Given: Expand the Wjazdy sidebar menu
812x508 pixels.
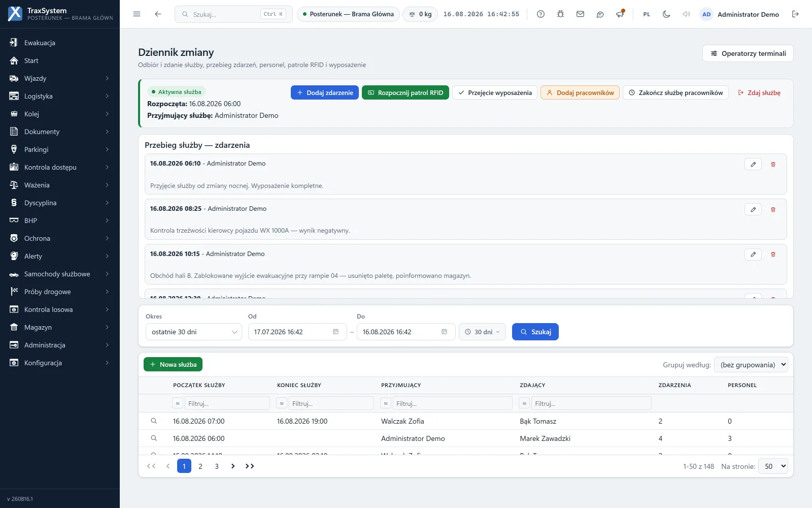Looking at the screenshot, I should point(60,78).
